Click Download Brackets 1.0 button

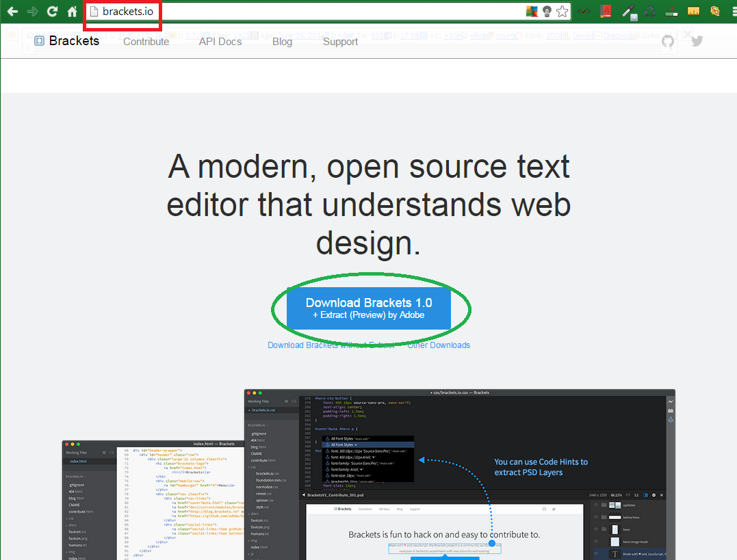370,308
